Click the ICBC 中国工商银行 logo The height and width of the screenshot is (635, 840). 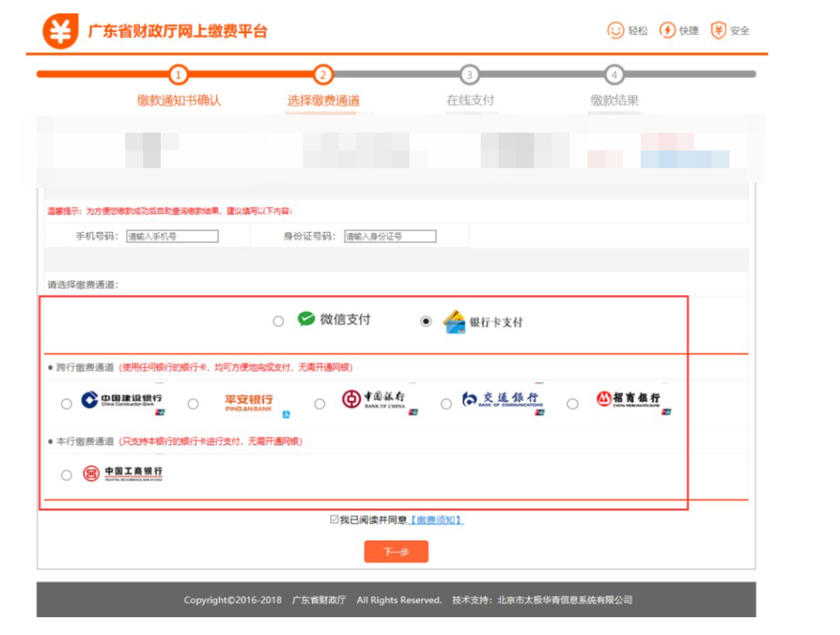pos(122,473)
